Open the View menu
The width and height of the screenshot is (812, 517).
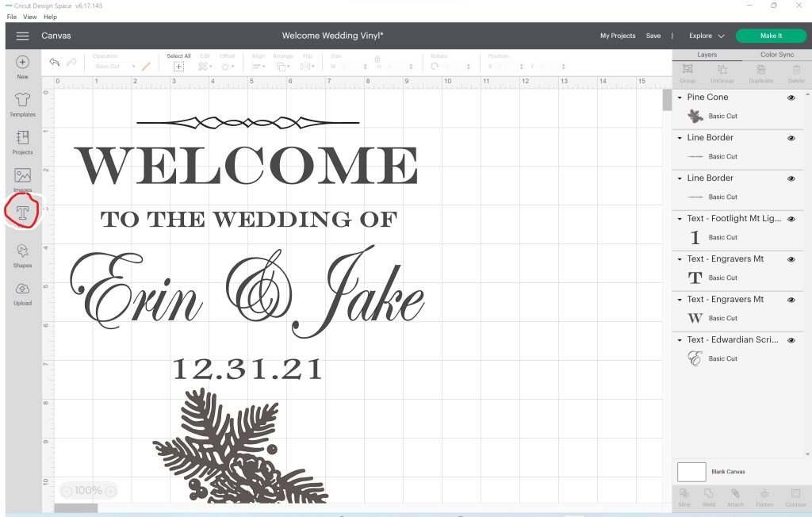30,17
